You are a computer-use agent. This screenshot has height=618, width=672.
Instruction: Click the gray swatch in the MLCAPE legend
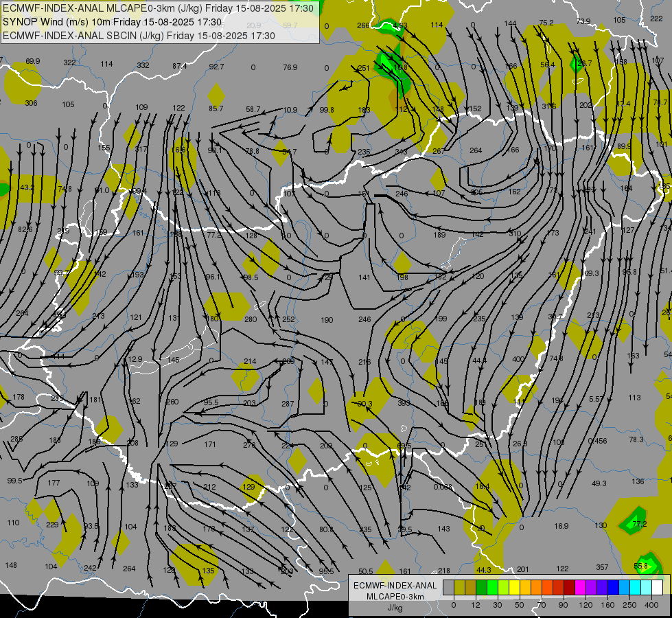tap(448, 588)
